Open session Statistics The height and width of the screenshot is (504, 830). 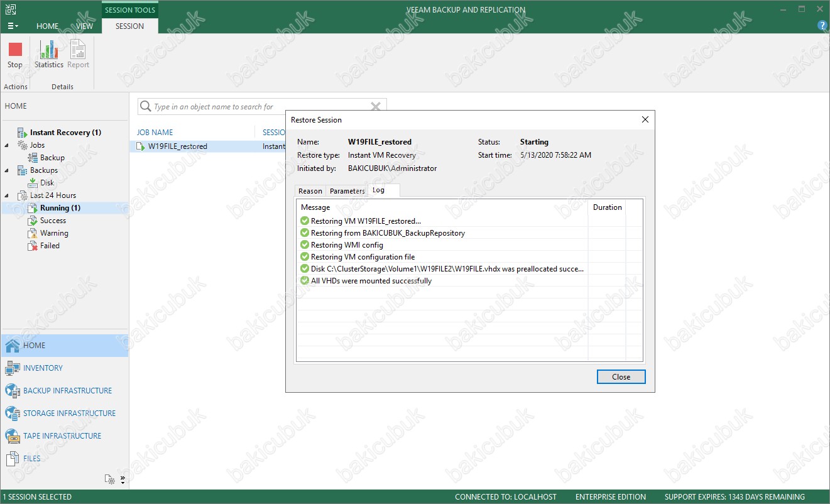[49, 55]
